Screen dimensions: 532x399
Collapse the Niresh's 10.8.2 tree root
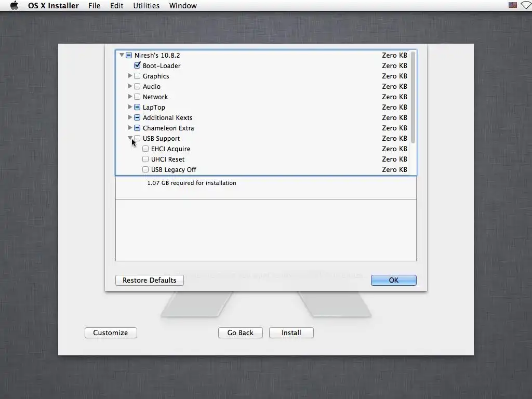pos(122,55)
